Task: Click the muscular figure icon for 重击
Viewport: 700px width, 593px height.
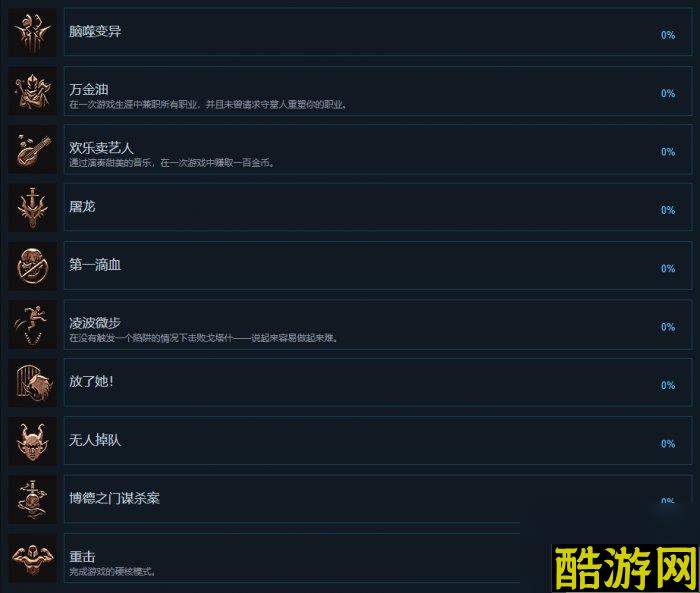Action: coord(33,558)
